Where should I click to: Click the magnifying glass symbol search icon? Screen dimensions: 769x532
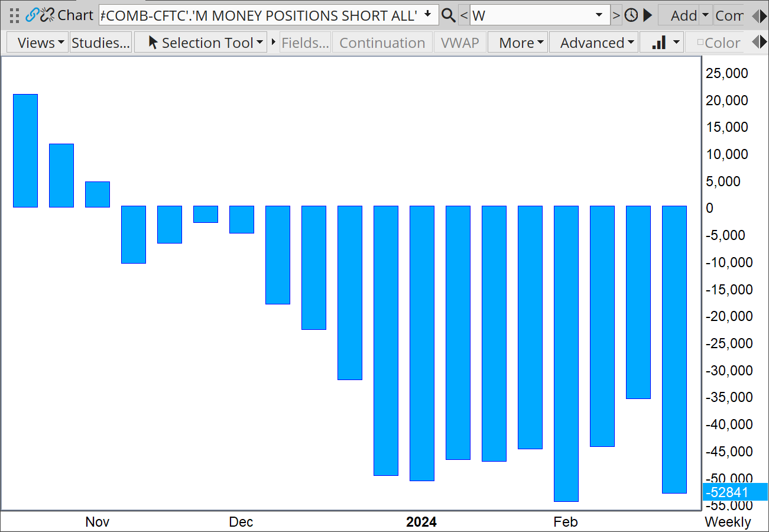point(449,15)
